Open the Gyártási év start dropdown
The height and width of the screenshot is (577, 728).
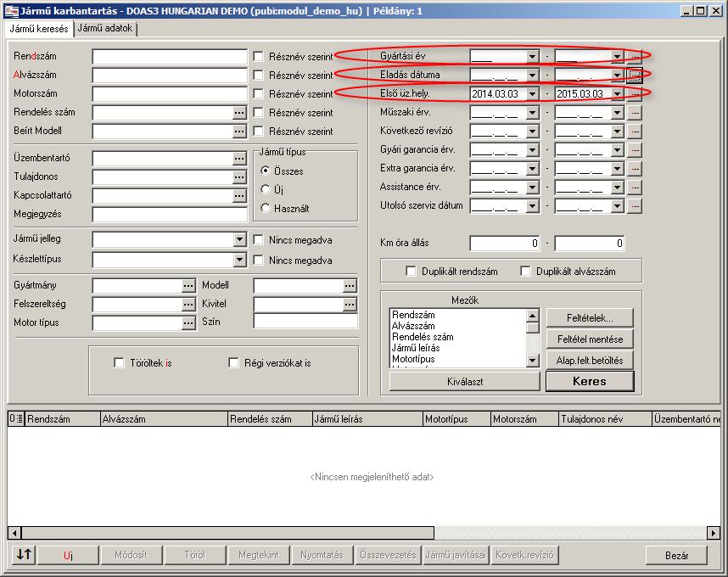pos(533,57)
